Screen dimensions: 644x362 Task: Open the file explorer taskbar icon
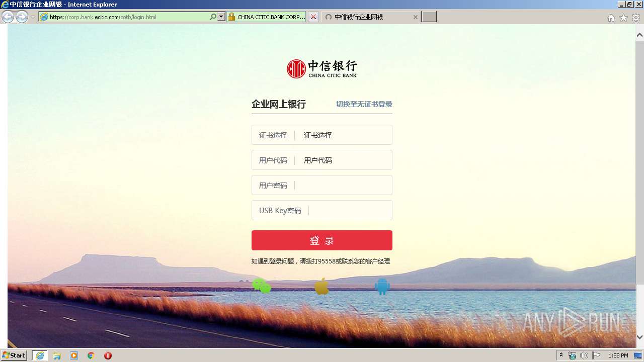click(x=57, y=355)
